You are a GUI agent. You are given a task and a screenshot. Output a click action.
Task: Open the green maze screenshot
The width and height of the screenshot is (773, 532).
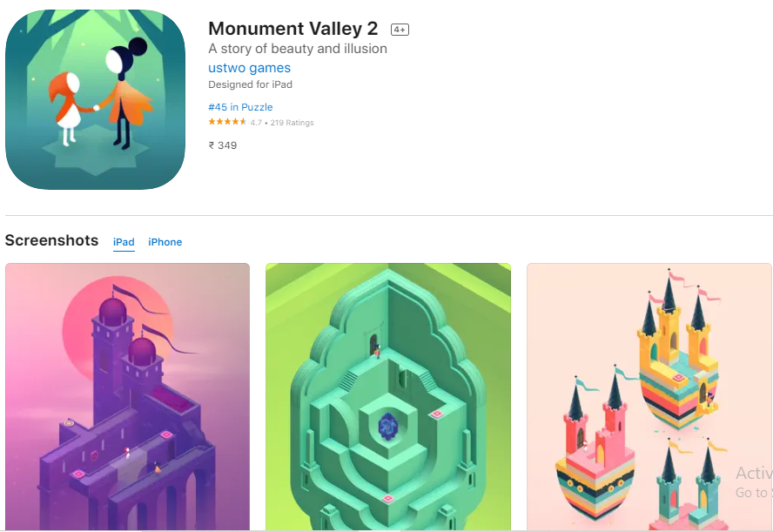(388, 397)
